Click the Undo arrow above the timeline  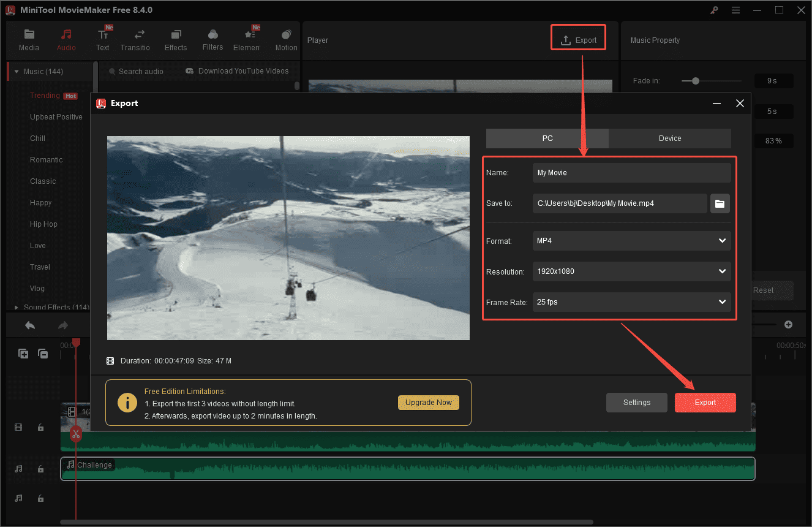click(x=29, y=325)
